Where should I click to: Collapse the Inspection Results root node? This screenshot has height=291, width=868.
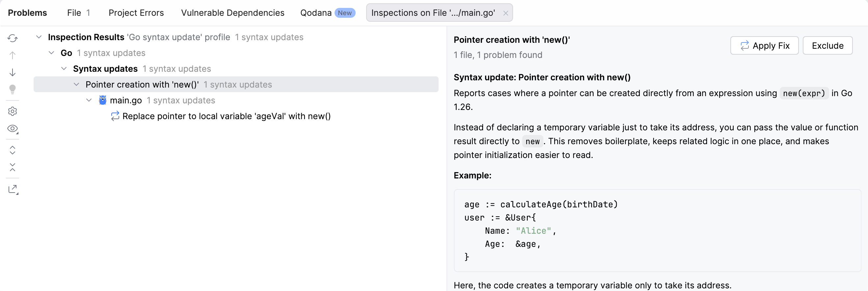click(39, 37)
